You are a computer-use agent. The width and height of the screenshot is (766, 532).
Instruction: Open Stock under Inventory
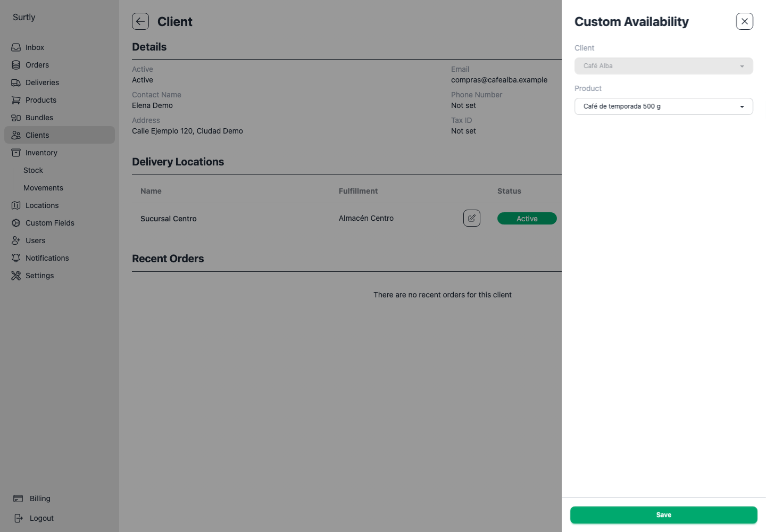click(x=33, y=170)
